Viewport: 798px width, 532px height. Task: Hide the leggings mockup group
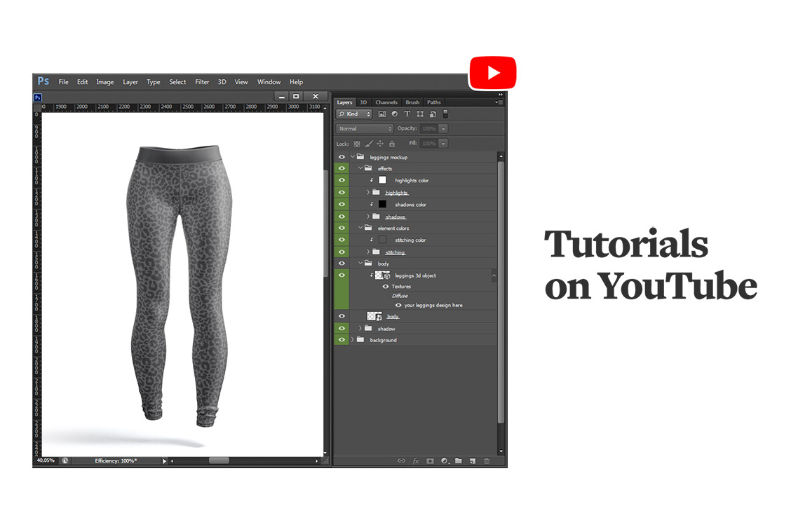pos(341,157)
